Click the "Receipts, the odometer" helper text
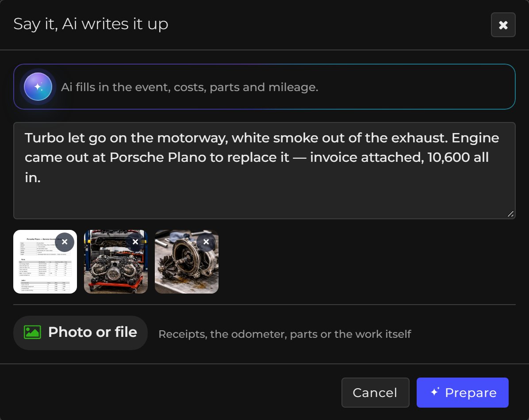Viewport: 529px width, 420px height. 285,334
